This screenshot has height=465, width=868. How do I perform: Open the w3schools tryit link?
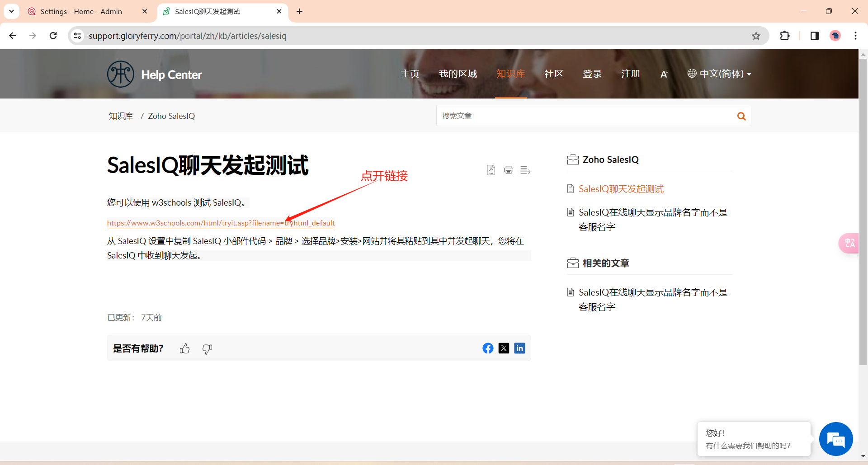pyautogui.click(x=221, y=223)
